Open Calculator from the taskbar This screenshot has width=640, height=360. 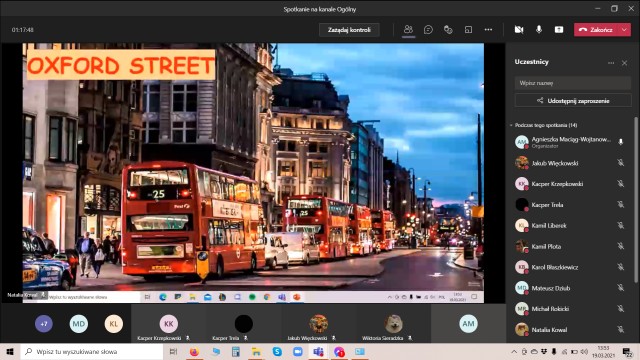pos(236,351)
